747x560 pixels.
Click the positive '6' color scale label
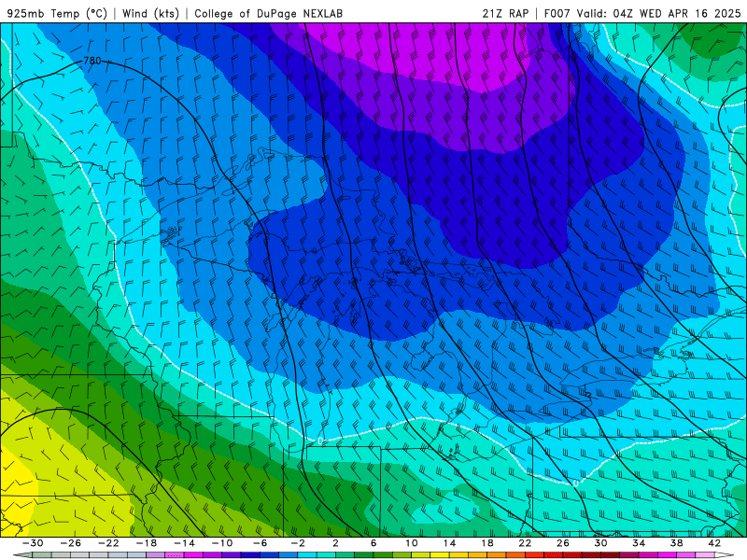tap(373, 543)
